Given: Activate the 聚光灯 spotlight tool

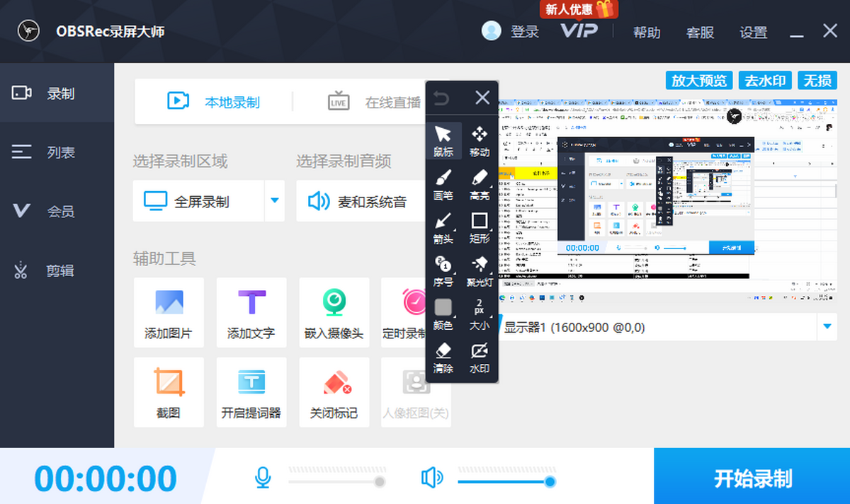Looking at the screenshot, I should 480,271.
